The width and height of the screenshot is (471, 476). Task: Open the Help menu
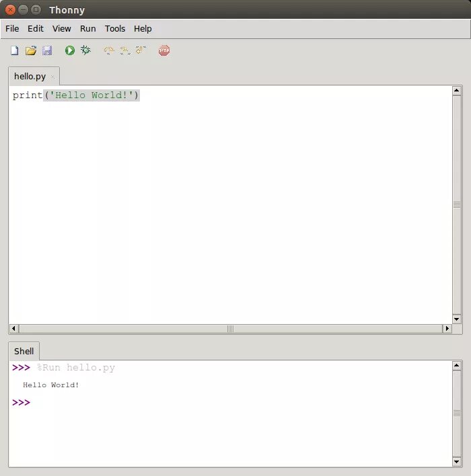(143, 28)
